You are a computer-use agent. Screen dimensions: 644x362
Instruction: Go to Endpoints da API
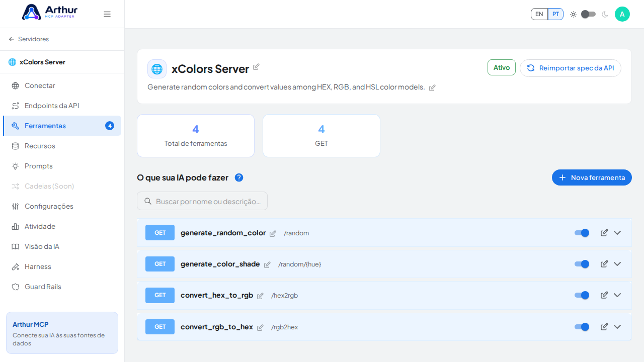point(62,106)
